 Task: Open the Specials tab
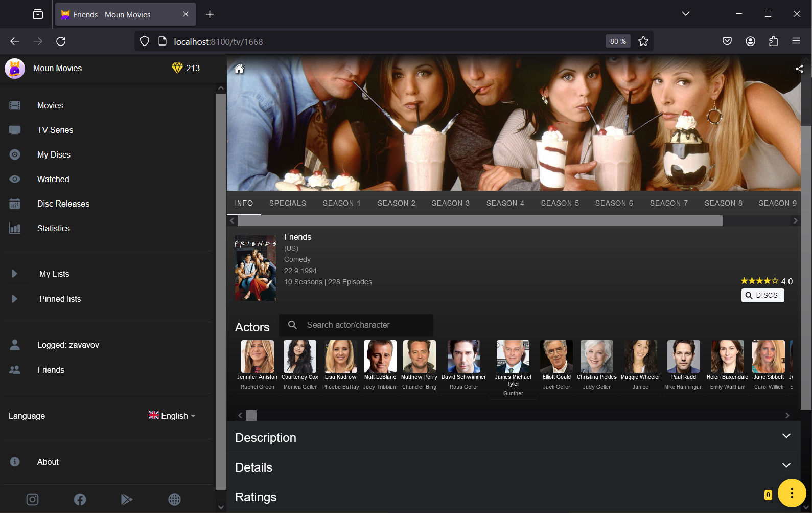[288, 203]
